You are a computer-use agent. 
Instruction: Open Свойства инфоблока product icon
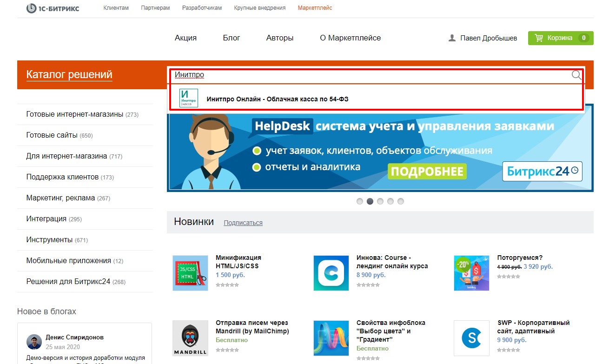(x=331, y=338)
